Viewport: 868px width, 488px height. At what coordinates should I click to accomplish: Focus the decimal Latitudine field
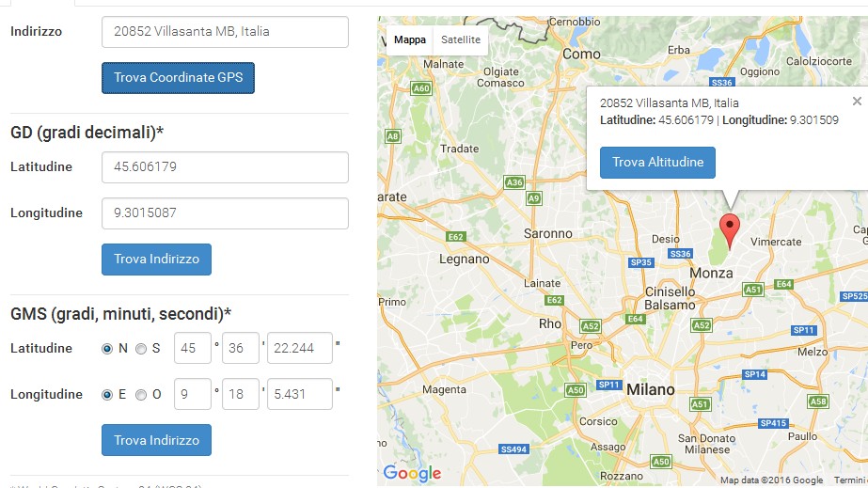tap(225, 167)
